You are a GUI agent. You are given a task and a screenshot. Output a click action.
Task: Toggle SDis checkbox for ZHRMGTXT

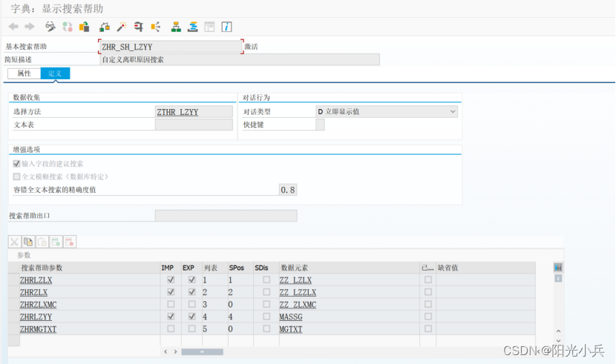tap(266, 328)
